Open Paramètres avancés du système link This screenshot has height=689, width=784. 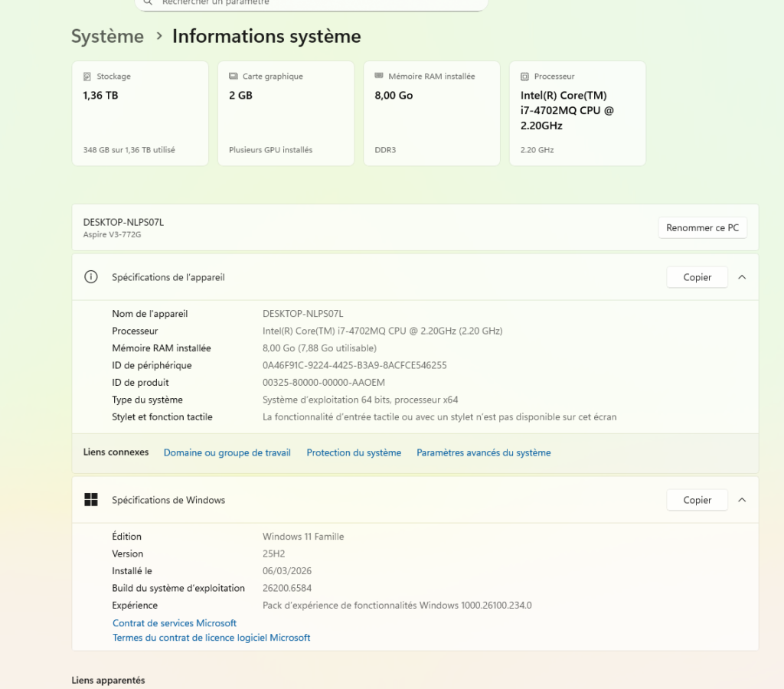pyautogui.click(x=483, y=452)
